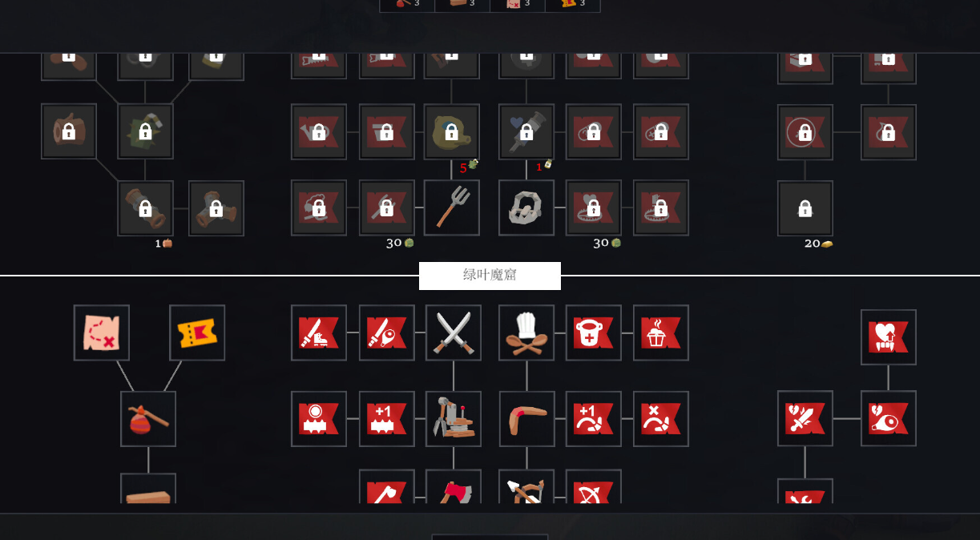Select the mining drill machine node
This screenshot has height=540, width=980.
click(x=454, y=419)
